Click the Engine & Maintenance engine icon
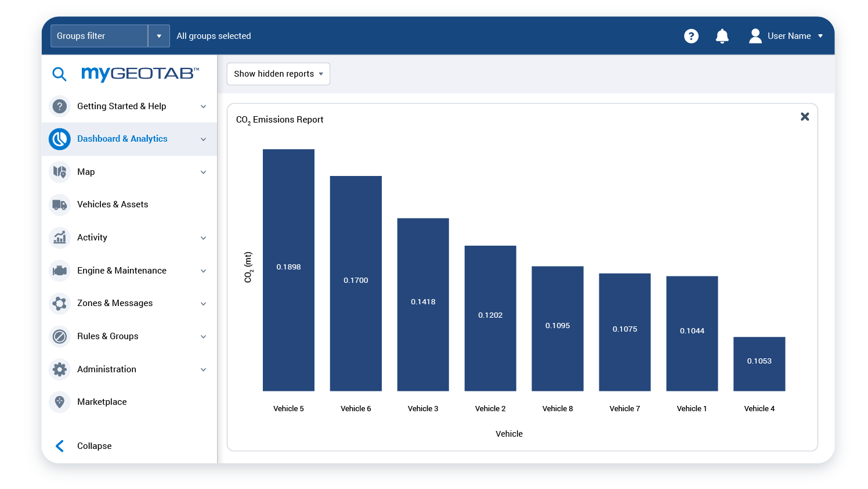This screenshot has height=489, width=868. click(x=60, y=271)
